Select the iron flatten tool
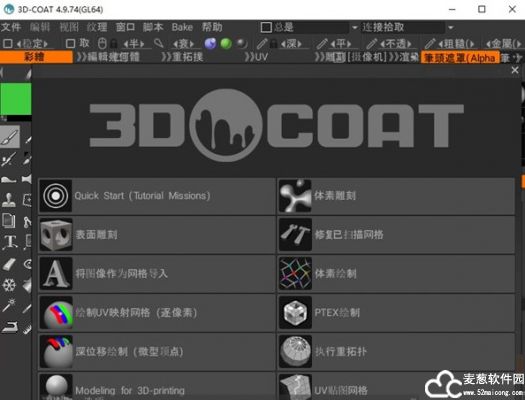 pos(9,327)
